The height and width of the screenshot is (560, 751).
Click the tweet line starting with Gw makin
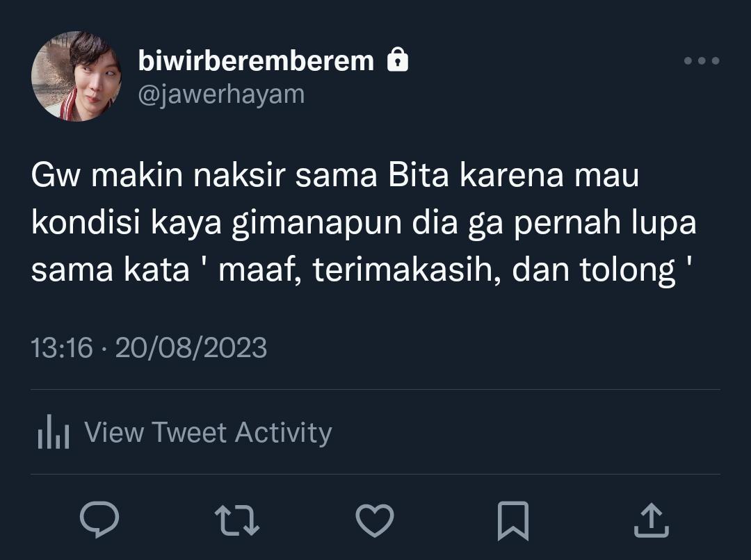334,175
